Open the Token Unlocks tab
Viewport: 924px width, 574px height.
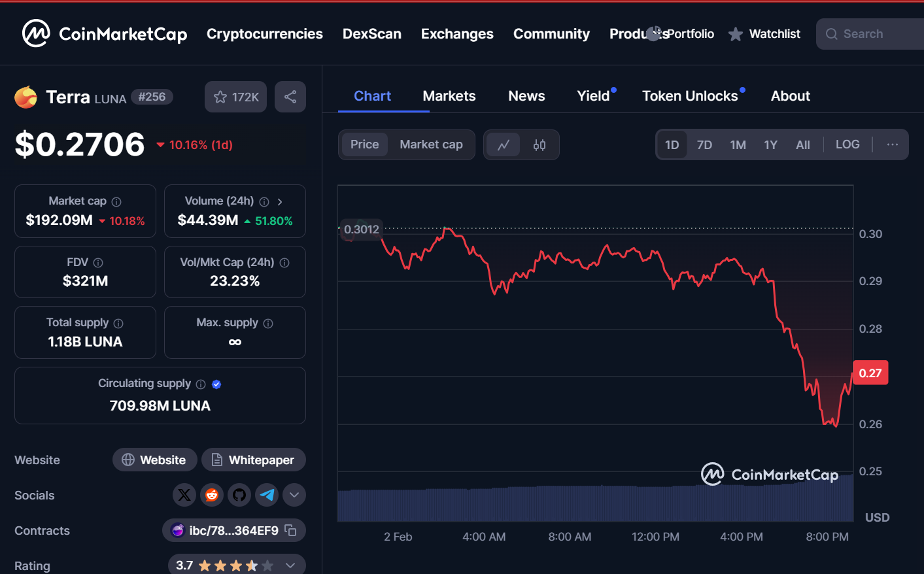690,96
